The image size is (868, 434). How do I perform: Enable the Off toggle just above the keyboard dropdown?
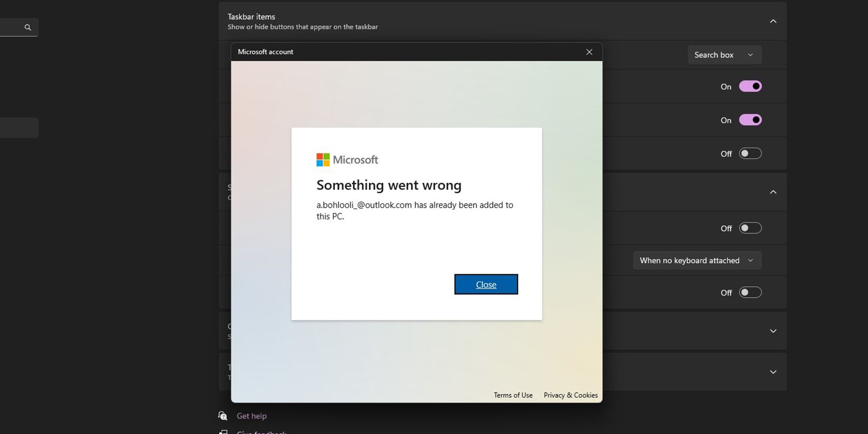pyautogui.click(x=750, y=228)
